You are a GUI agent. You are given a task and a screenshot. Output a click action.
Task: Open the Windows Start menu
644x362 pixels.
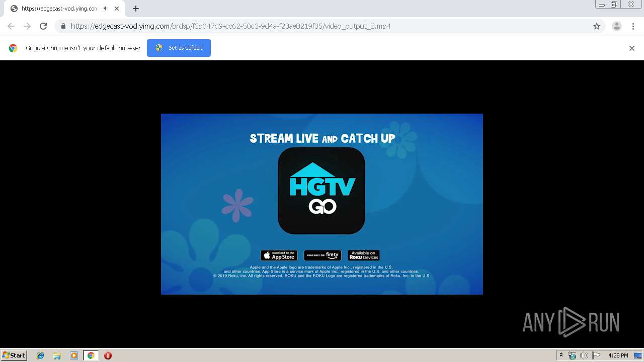14,355
